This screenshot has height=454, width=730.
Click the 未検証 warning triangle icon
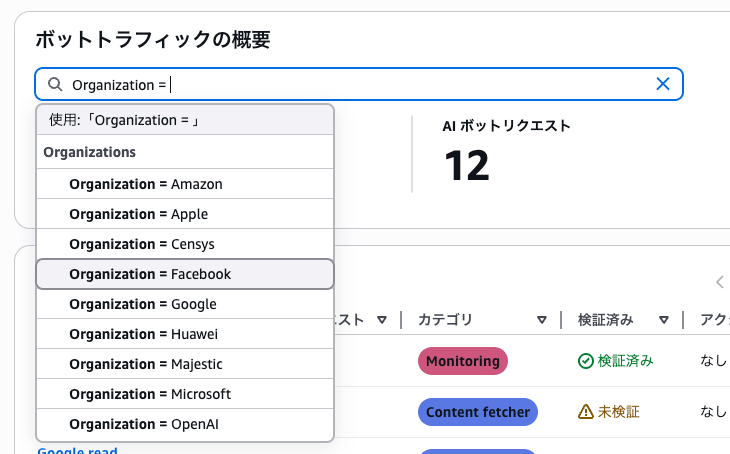click(585, 412)
